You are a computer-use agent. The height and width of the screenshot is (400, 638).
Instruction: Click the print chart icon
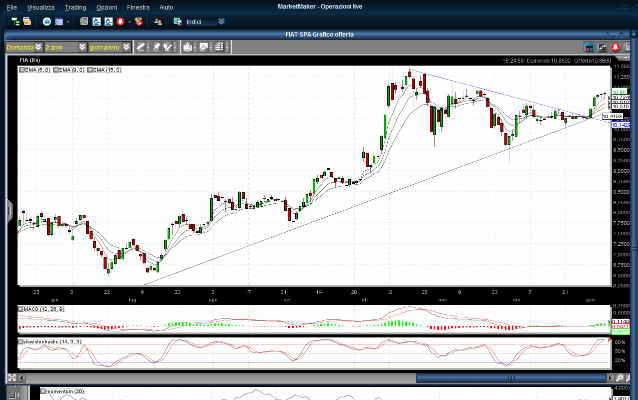(x=187, y=47)
